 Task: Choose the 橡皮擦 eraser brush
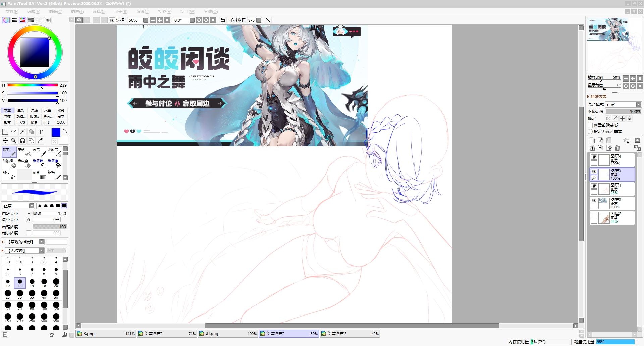pos(24,164)
